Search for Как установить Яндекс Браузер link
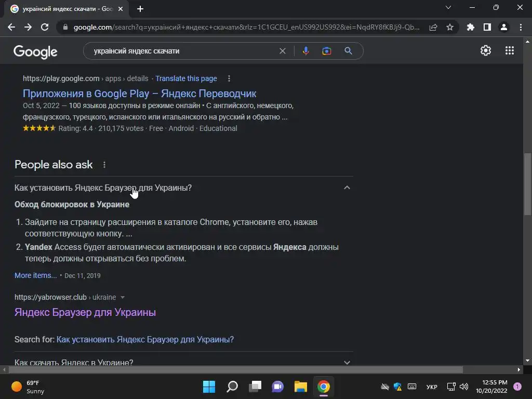Viewport: 532px width, 399px height. 145,340
